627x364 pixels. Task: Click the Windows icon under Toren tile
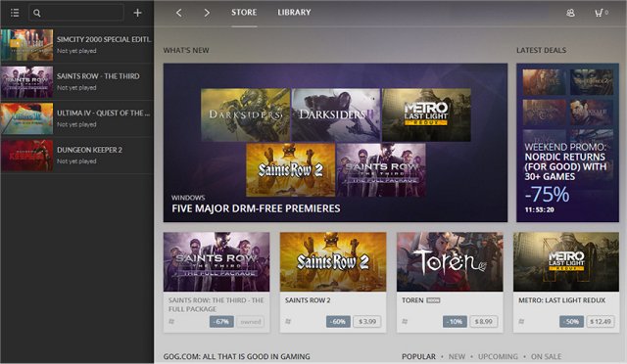tap(405, 321)
